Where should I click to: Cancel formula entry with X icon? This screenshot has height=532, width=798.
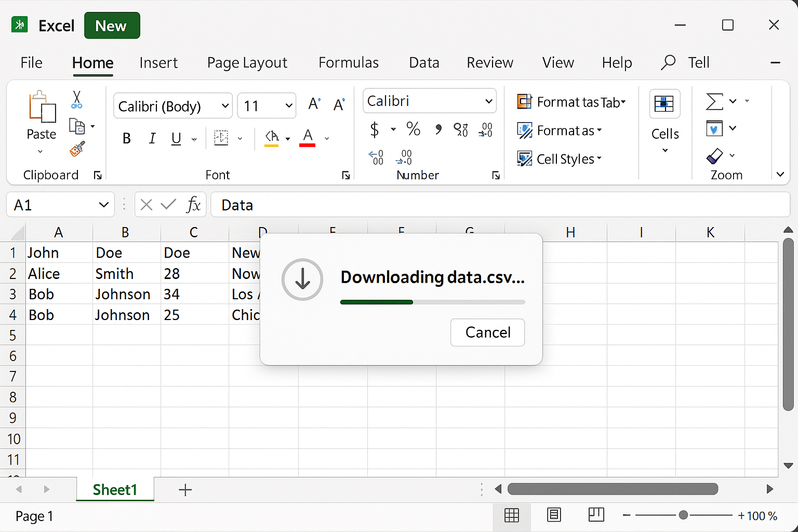coord(147,205)
